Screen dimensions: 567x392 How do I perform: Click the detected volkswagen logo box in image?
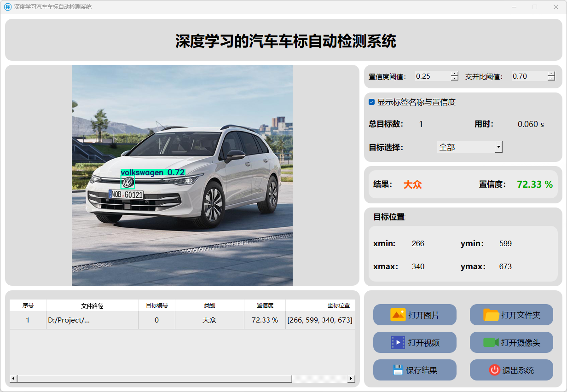point(127,183)
